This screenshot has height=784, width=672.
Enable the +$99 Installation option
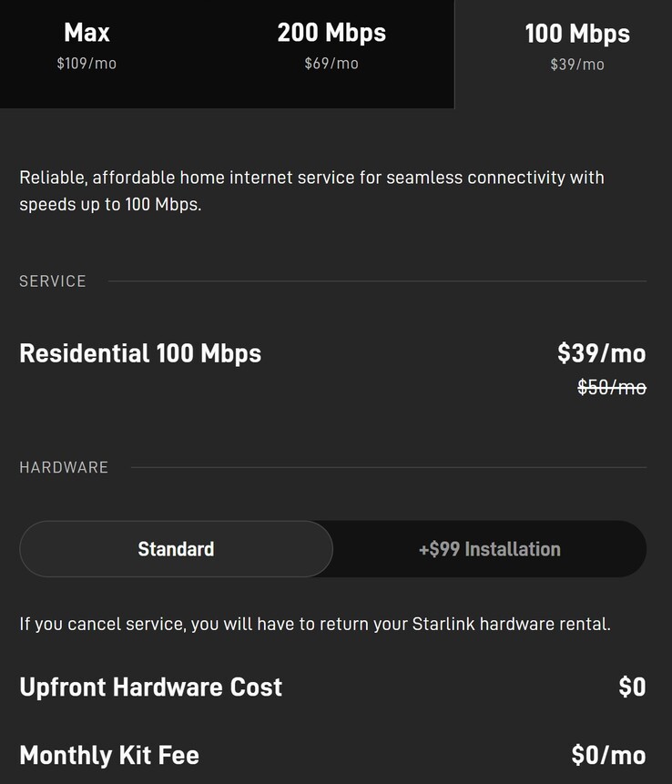tap(489, 549)
